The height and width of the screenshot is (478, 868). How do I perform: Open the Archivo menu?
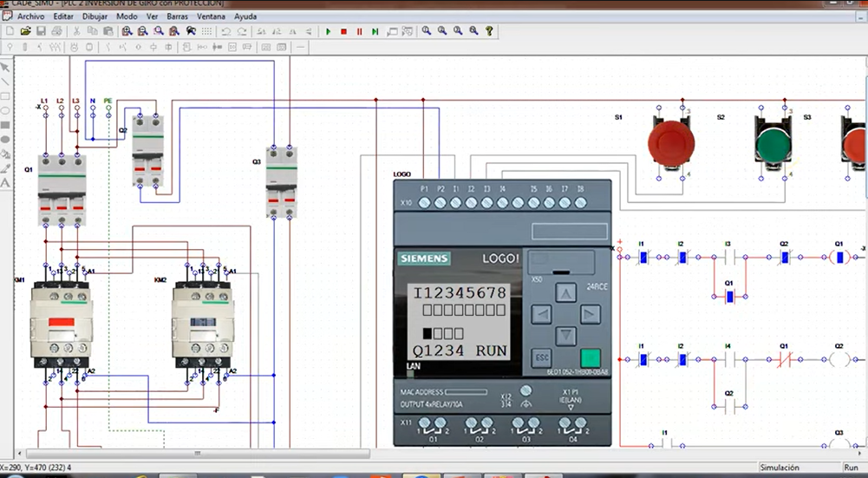(x=31, y=16)
